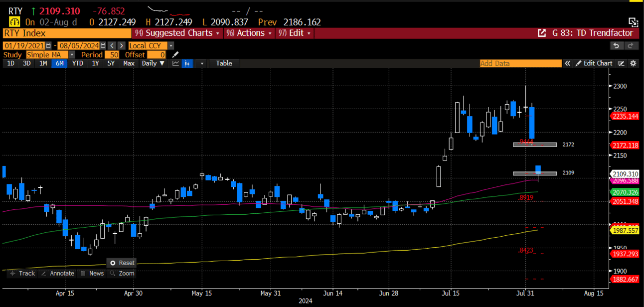This screenshot has width=644, height=307.
Task: Click the window detach icon top right
Action: pos(633,21)
